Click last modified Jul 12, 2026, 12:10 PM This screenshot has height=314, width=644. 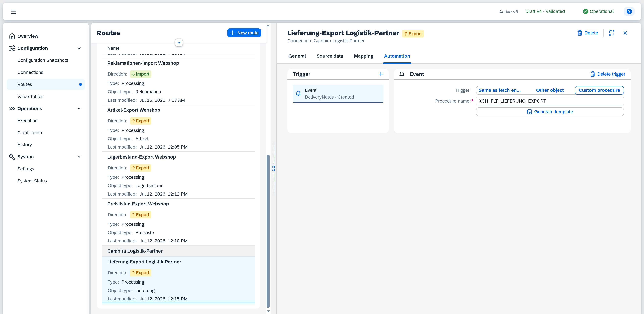(163, 241)
